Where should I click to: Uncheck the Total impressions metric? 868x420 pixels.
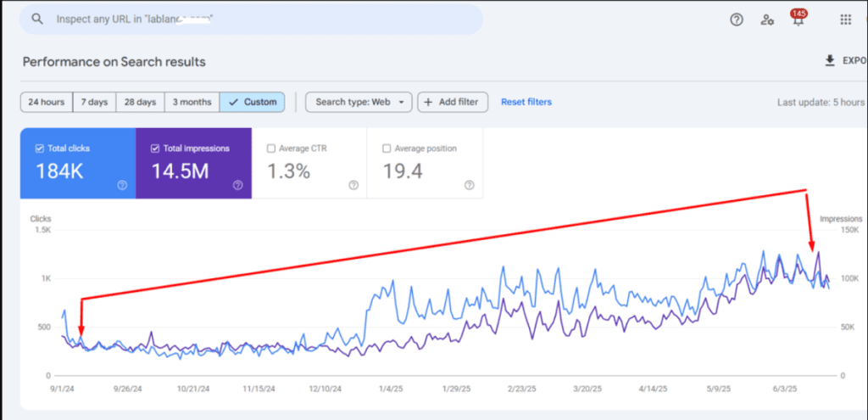156,148
